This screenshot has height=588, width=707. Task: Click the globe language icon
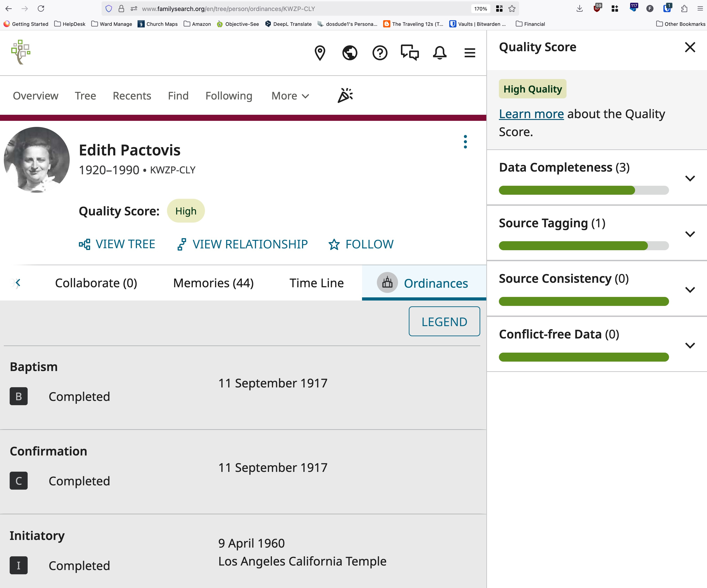[349, 53]
